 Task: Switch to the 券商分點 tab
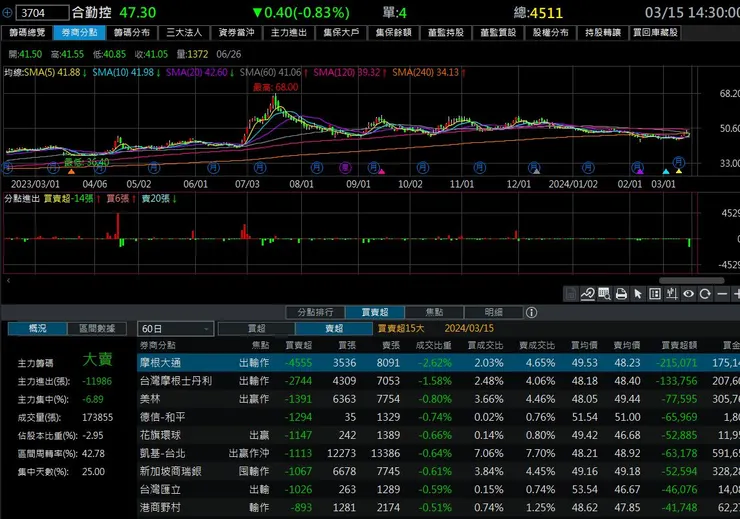pos(79,33)
